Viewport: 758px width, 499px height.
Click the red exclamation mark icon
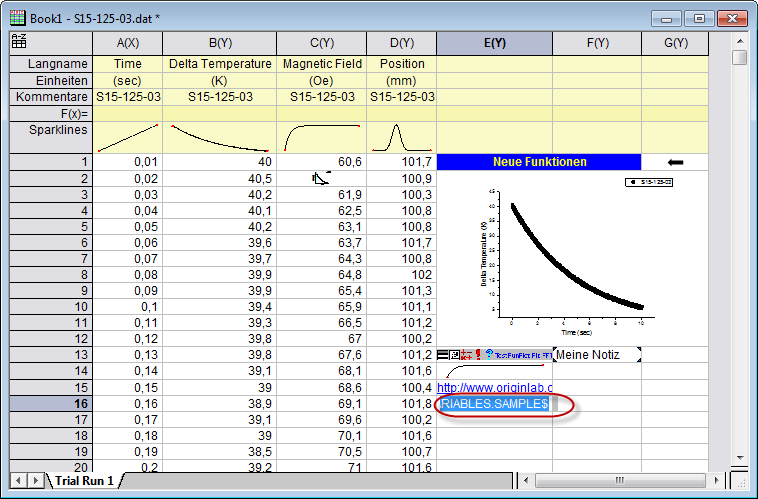478,355
